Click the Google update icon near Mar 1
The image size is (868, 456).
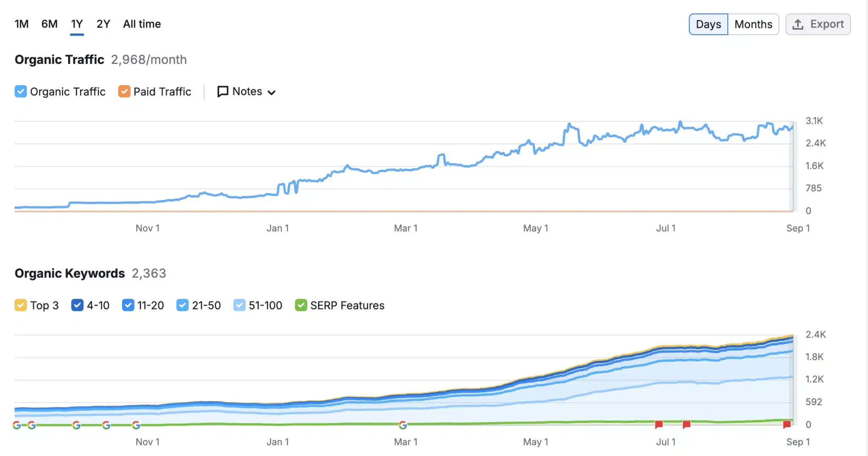(x=403, y=425)
